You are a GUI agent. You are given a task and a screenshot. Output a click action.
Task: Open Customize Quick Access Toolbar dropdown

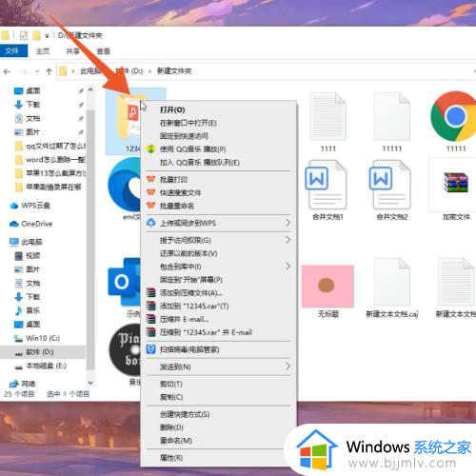click(47, 36)
